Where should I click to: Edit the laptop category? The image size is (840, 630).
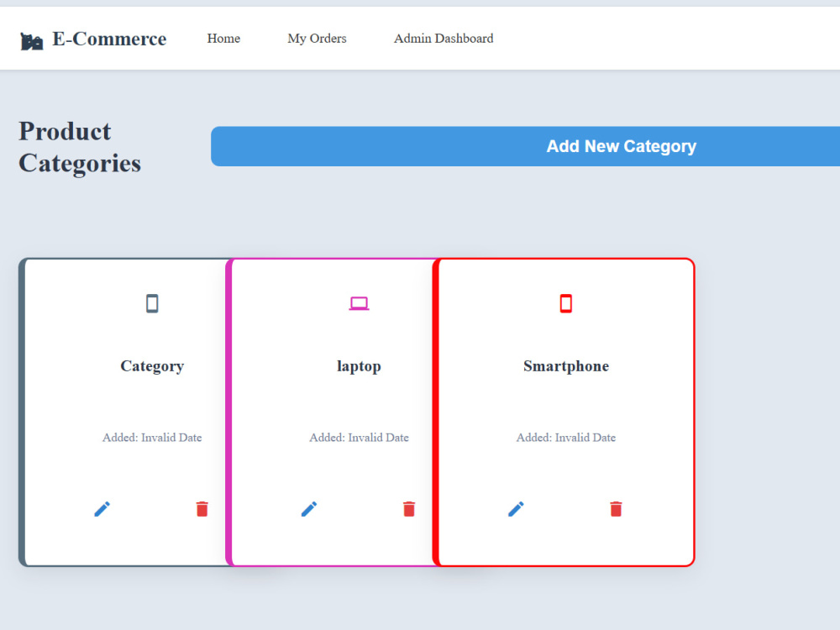tap(309, 509)
